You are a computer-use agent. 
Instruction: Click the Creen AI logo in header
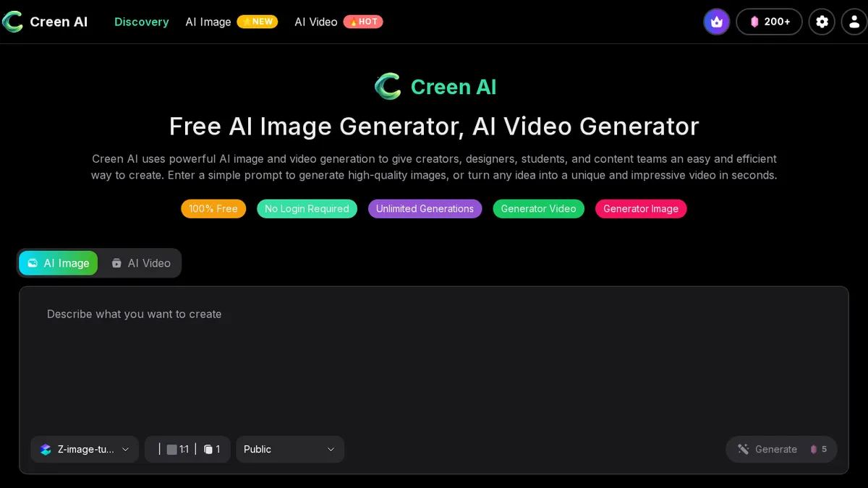tap(45, 22)
